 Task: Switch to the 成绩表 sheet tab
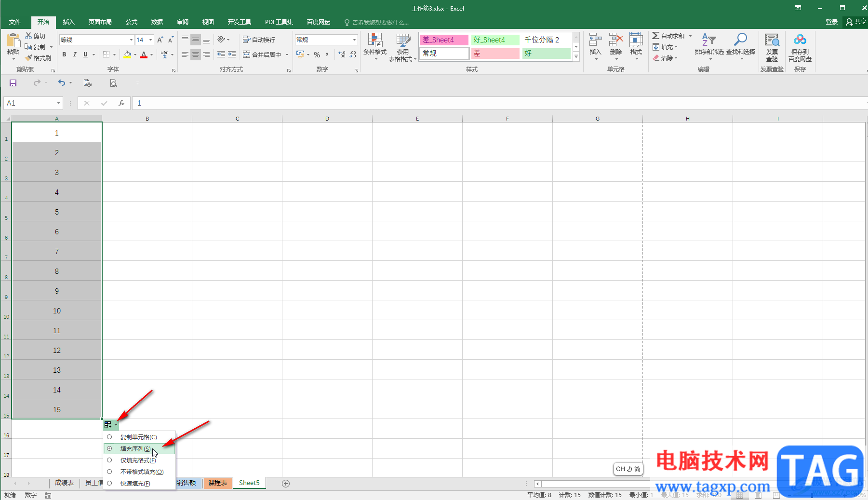[x=64, y=483]
